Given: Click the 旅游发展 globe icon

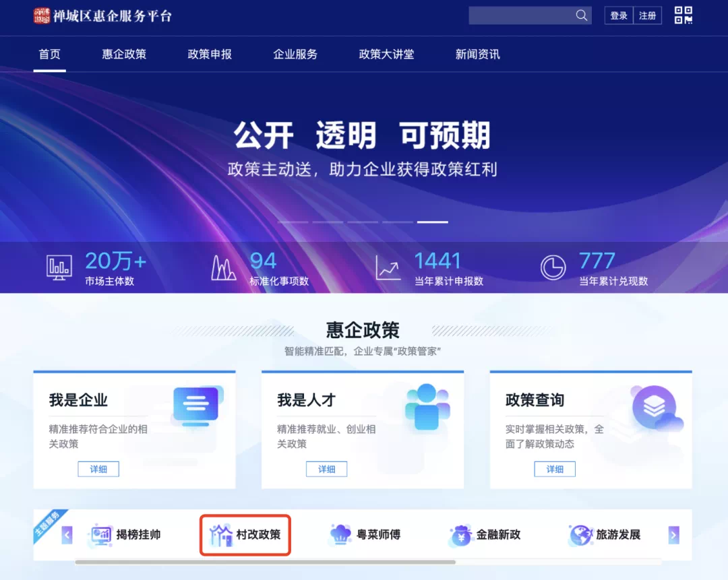Looking at the screenshot, I should [x=580, y=535].
